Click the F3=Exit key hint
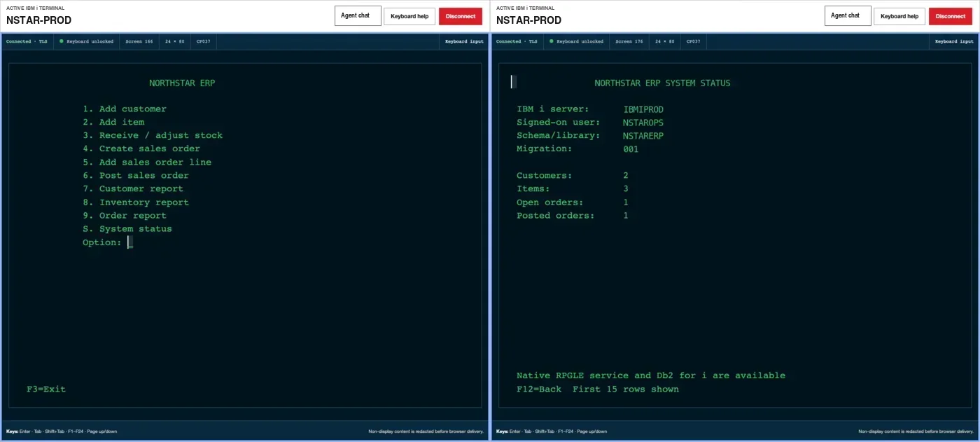Image resolution: width=980 pixels, height=442 pixels. coord(46,389)
